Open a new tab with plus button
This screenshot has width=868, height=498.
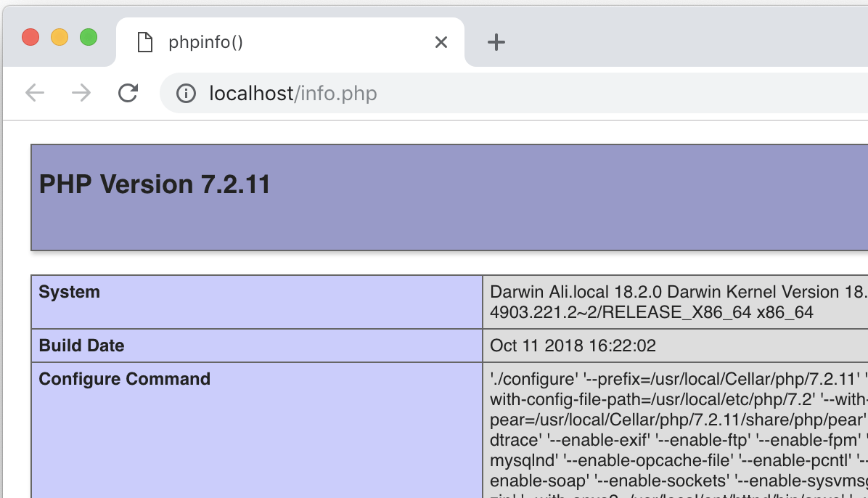[496, 43]
